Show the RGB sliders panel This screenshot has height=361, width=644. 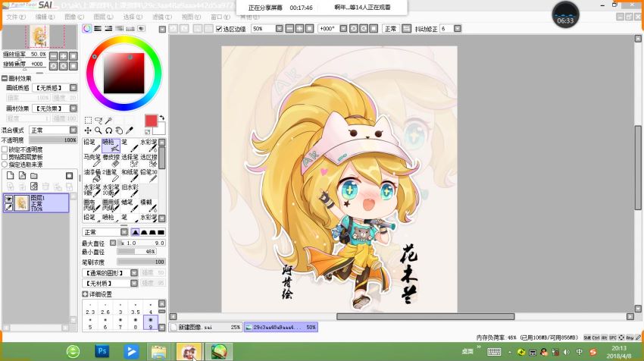[x=98, y=28]
